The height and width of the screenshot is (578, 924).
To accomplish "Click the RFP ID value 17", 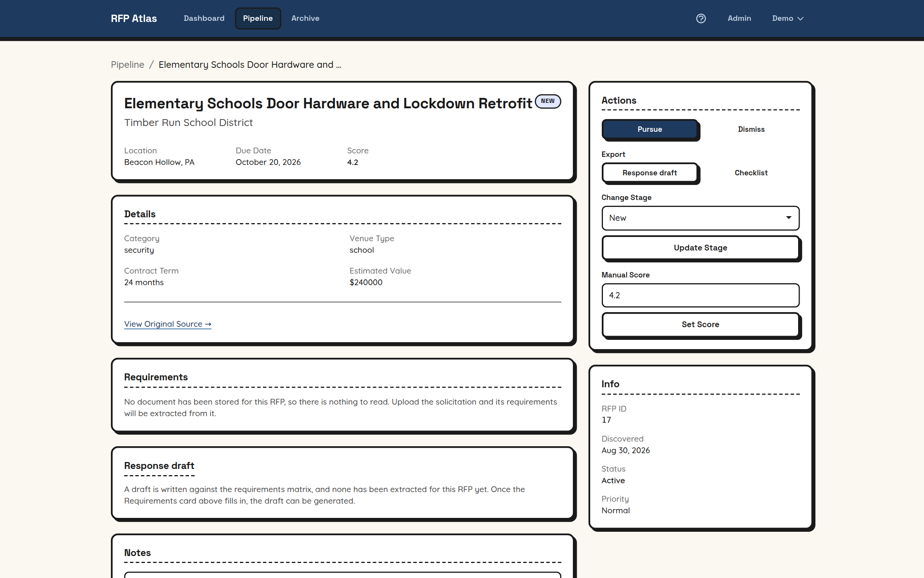I will point(606,420).
